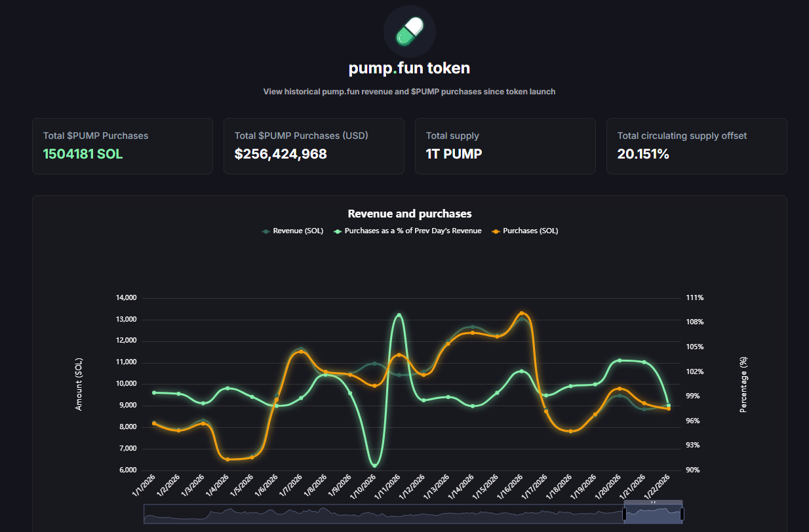This screenshot has width=809, height=532.
Task: Toggle Purchases as a % of Prev Day's Revenue series
Action: [x=408, y=231]
